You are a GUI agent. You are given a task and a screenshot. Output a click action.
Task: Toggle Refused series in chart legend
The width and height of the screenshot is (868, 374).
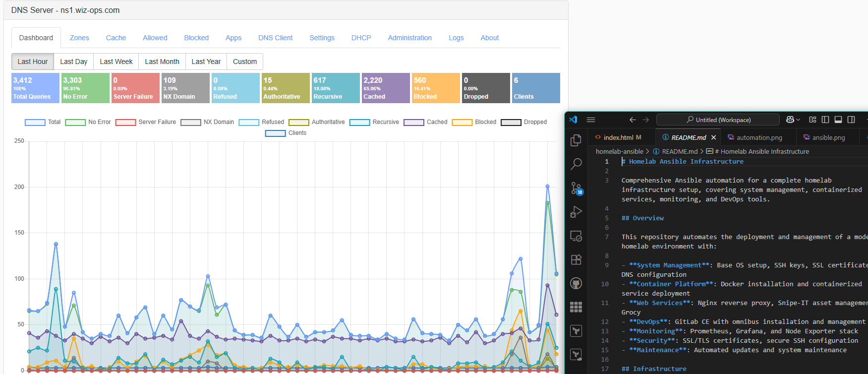[x=261, y=122]
